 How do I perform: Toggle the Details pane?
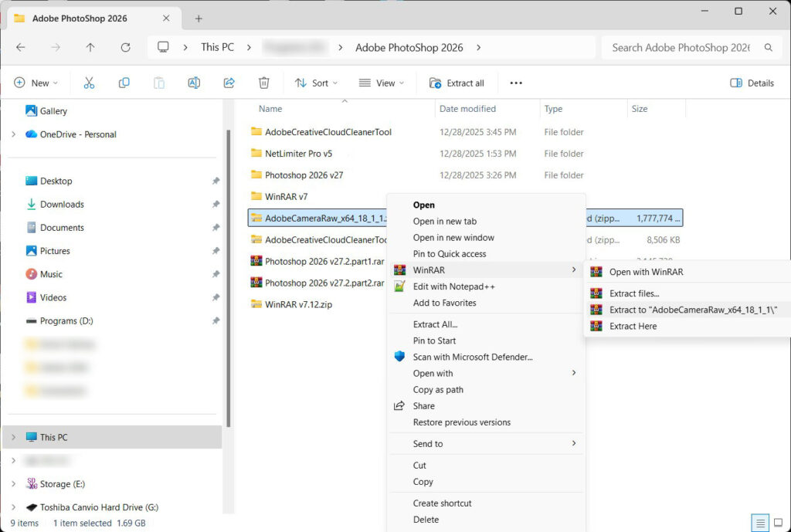752,83
